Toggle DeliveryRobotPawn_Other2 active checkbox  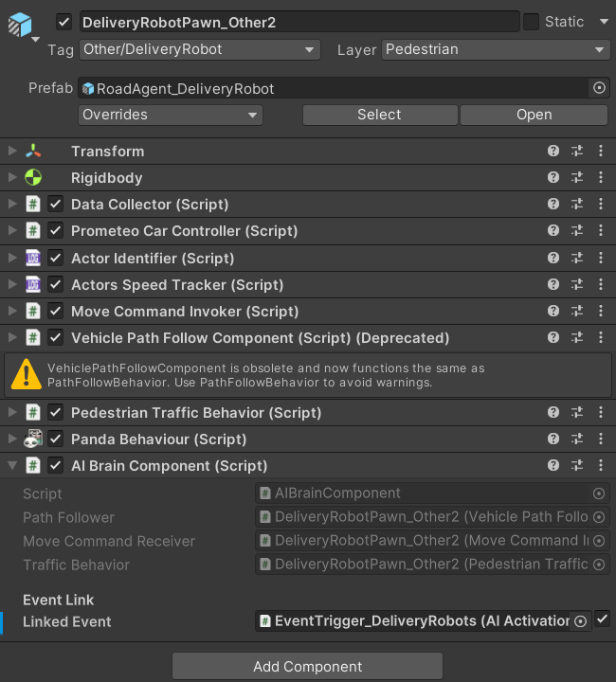[63, 22]
